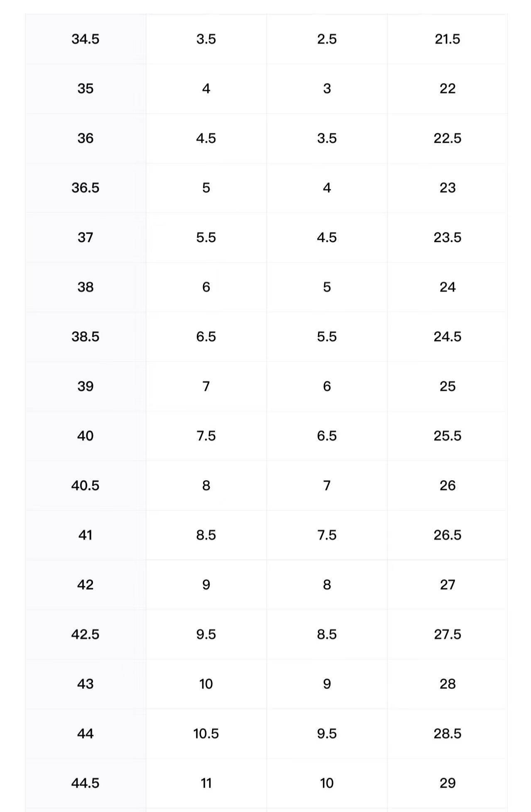Click the 2.5 value in the table
531x812 pixels.
point(327,39)
